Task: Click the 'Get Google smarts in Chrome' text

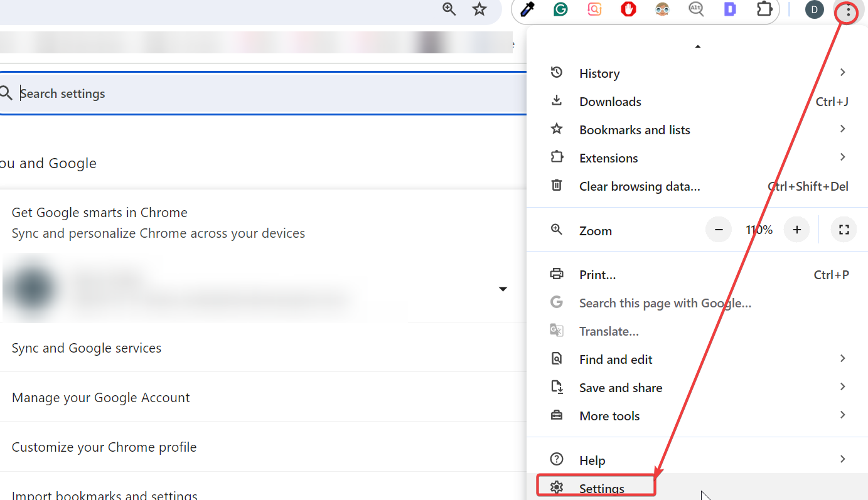Action: coord(99,213)
